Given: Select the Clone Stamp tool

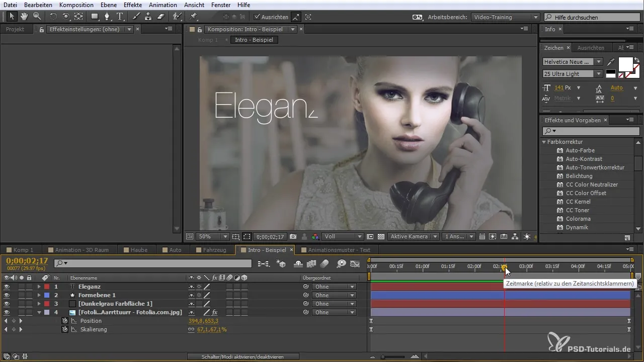Looking at the screenshot, I should (148, 17).
